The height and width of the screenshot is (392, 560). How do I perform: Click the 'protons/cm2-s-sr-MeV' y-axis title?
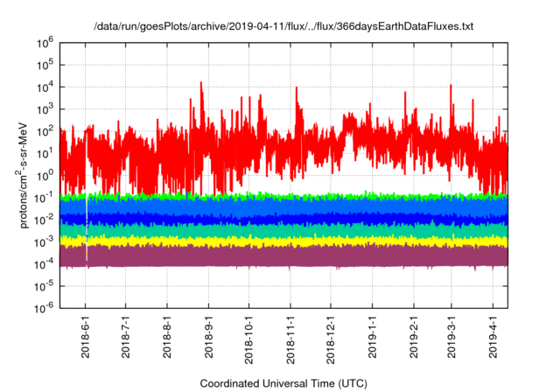point(23,175)
